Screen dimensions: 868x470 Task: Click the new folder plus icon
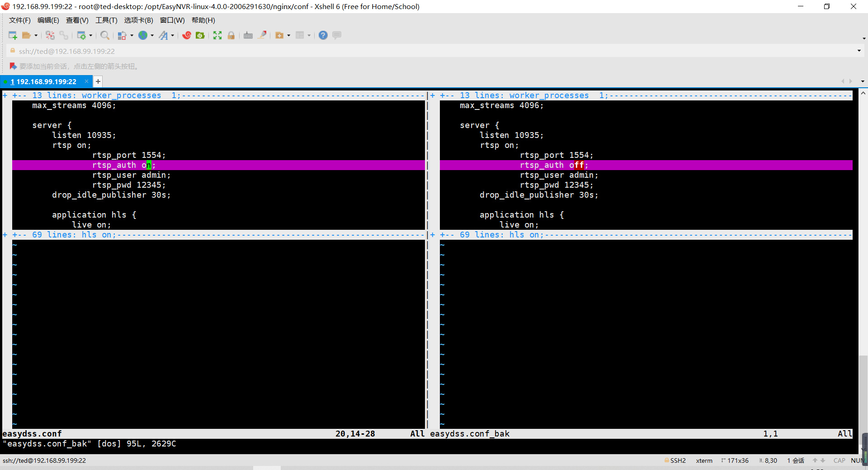click(x=279, y=35)
